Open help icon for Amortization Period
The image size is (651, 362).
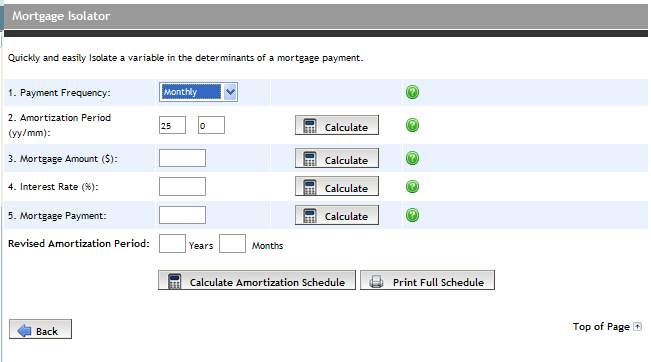tap(412, 125)
